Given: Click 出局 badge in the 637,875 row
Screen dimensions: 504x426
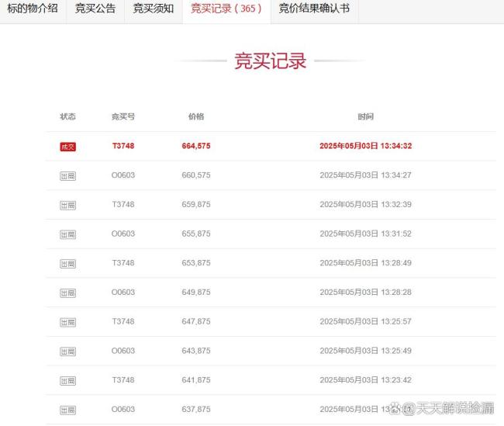Looking at the screenshot, I should [67, 410].
